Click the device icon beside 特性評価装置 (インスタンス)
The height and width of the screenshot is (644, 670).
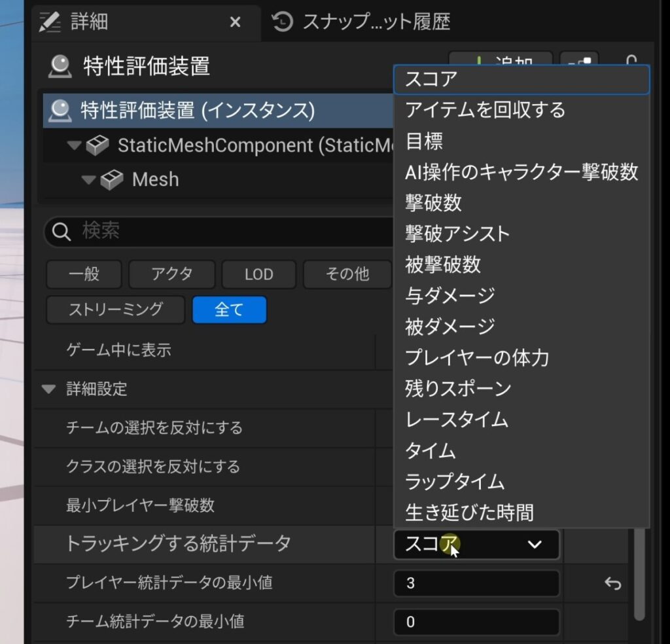(x=61, y=110)
